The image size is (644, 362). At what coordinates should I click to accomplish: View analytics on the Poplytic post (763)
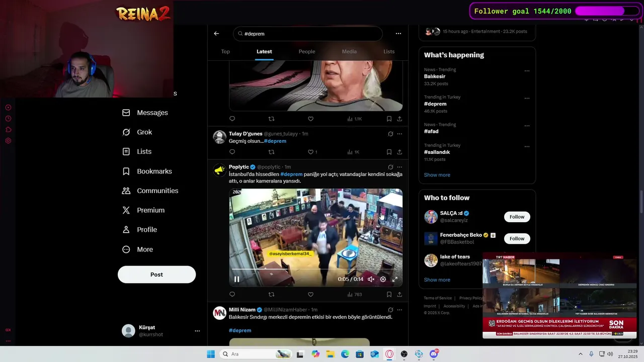coord(354,295)
